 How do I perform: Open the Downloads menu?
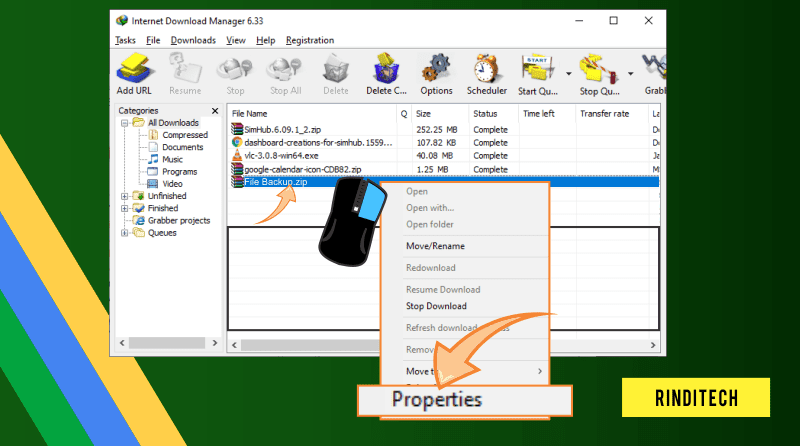193,40
